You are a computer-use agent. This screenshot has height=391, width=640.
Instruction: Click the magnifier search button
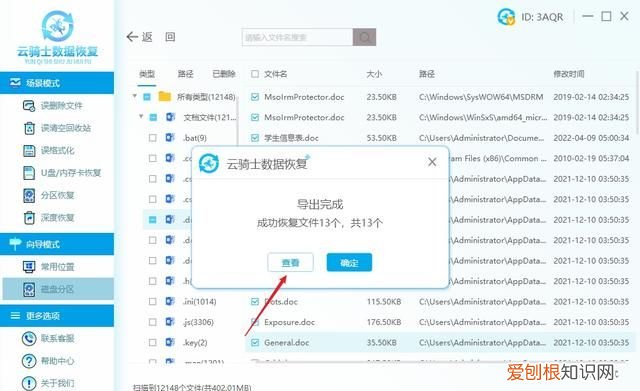(364, 37)
